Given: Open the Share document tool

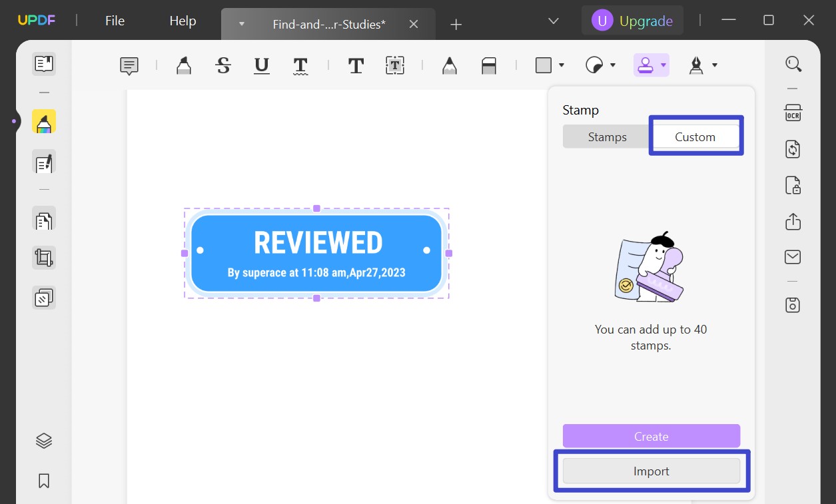Looking at the screenshot, I should pyautogui.click(x=793, y=222).
